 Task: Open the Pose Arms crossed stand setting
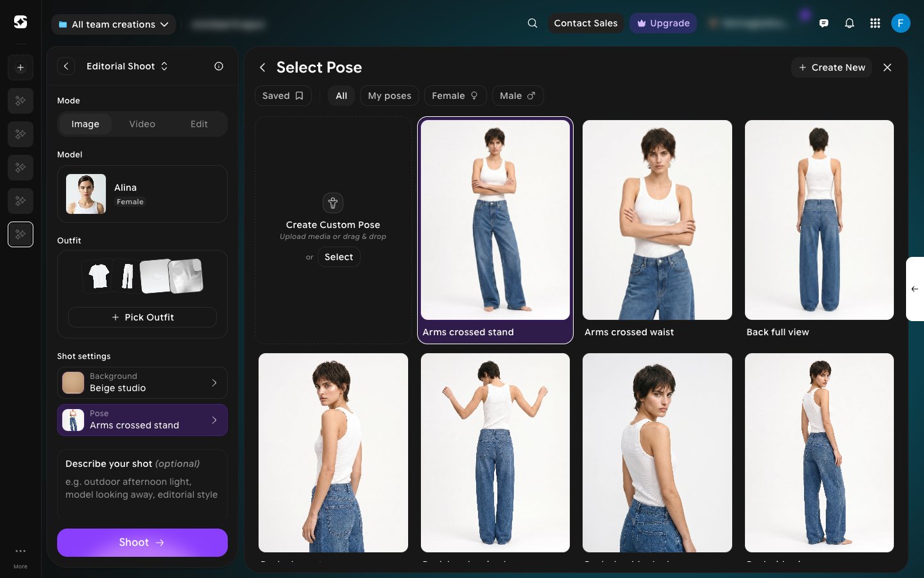142,420
